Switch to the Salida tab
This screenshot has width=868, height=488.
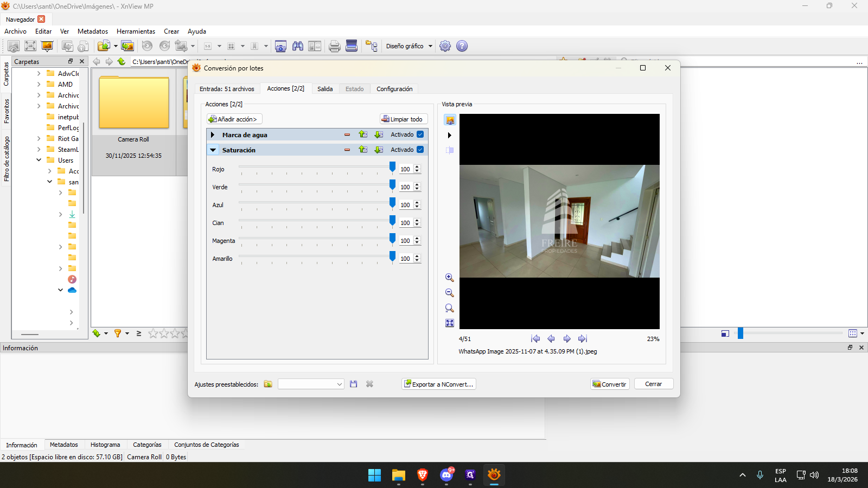pos(325,89)
